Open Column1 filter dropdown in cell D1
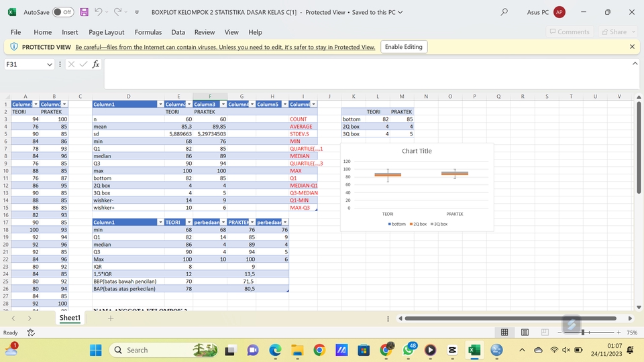Image resolution: width=644 pixels, height=362 pixels. [160, 105]
